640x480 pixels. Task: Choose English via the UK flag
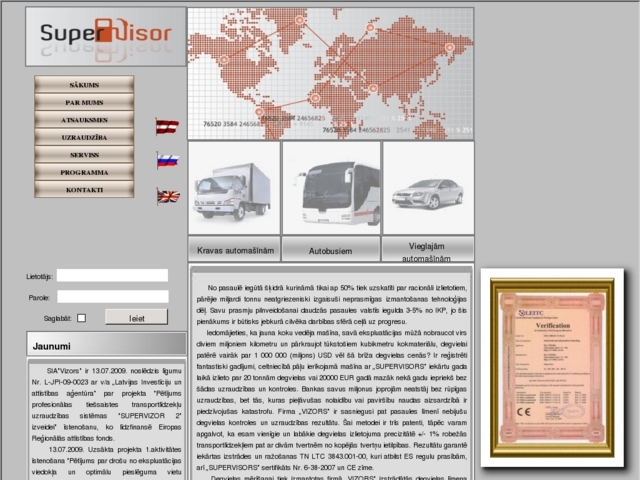[x=168, y=196]
